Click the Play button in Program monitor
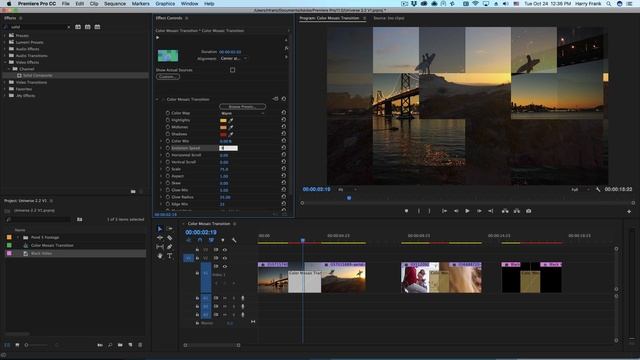The width and height of the screenshot is (640, 360). 467,211
